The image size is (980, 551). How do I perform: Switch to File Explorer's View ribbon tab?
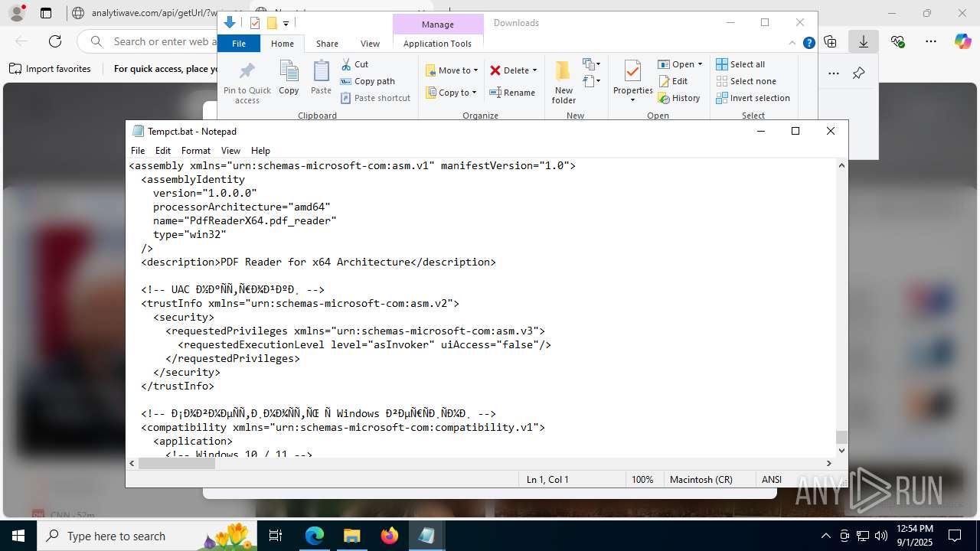pos(370,44)
